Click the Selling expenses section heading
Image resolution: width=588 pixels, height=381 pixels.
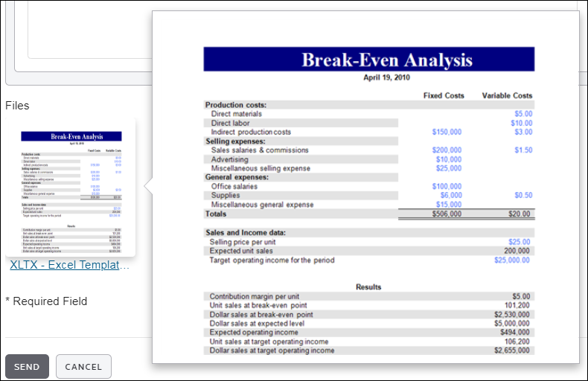[235, 141]
